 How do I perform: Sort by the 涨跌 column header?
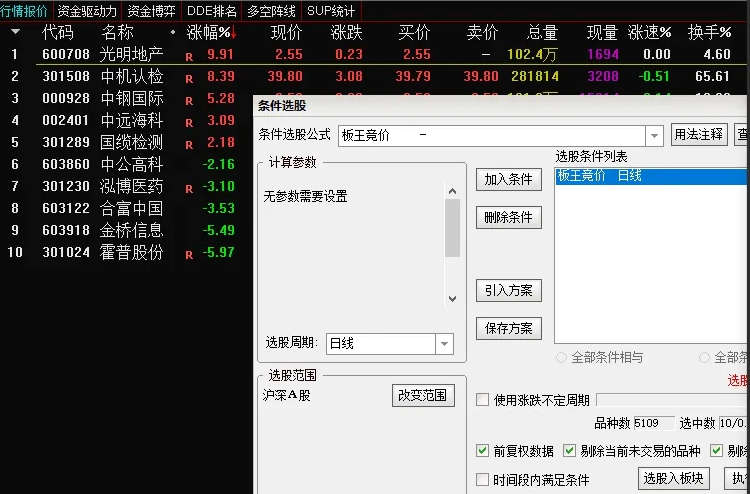[x=346, y=33]
